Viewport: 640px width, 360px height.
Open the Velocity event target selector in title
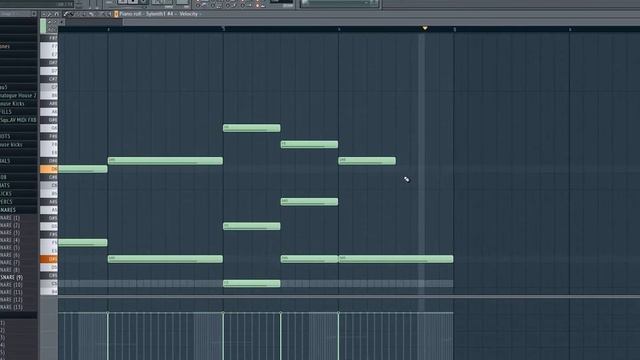tap(189, 14)
